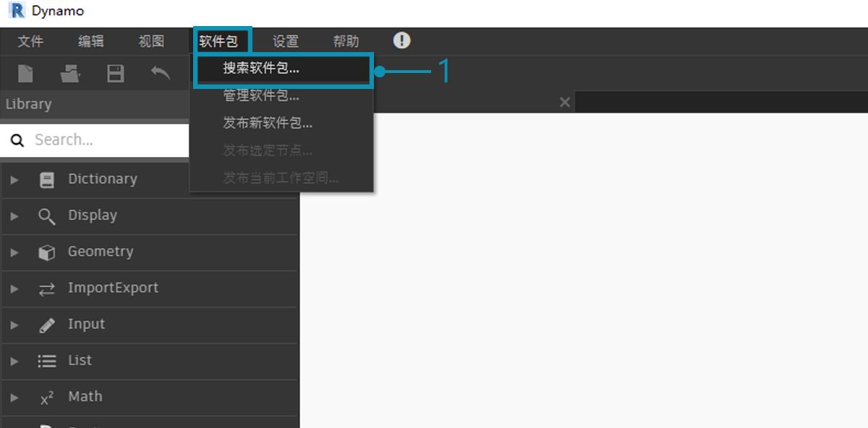The width and height of the screenshot is (868, 428).
Task: Expand the Math category arrow
Action: click(14, 397)
